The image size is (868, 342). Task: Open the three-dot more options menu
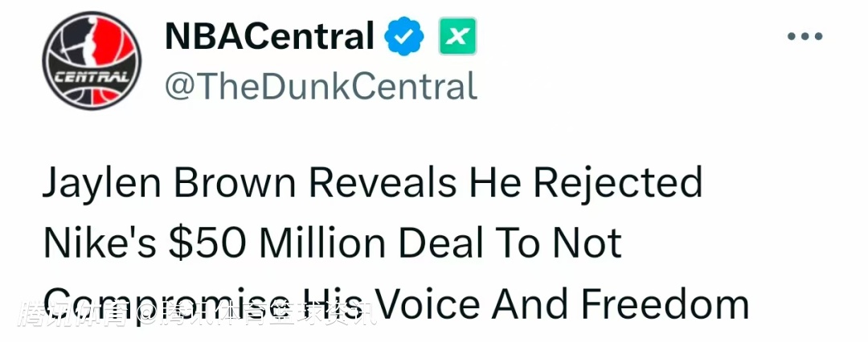coord(805,37)
